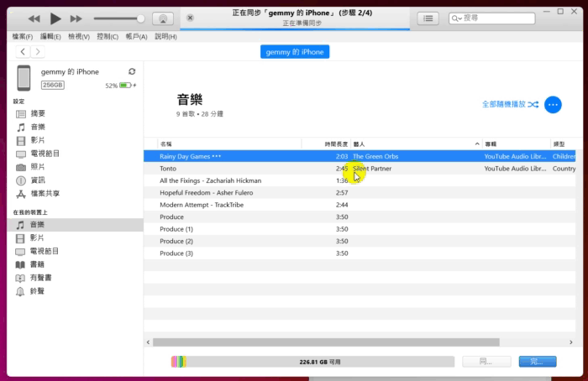
Task: Select 鈴聲 under 在我的裝置上
Action: click(38, 291)
